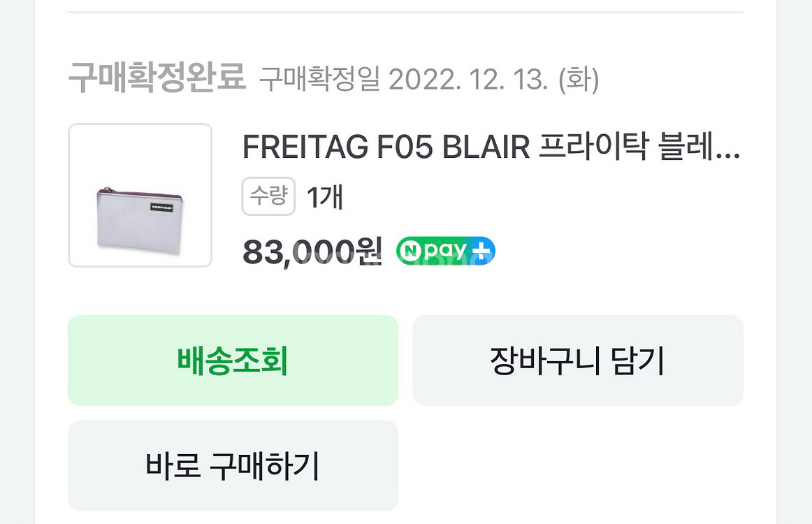This screenshot has width=812, height=524.
Task: Click the 수량 quantity label box
Action: [268, 196]
